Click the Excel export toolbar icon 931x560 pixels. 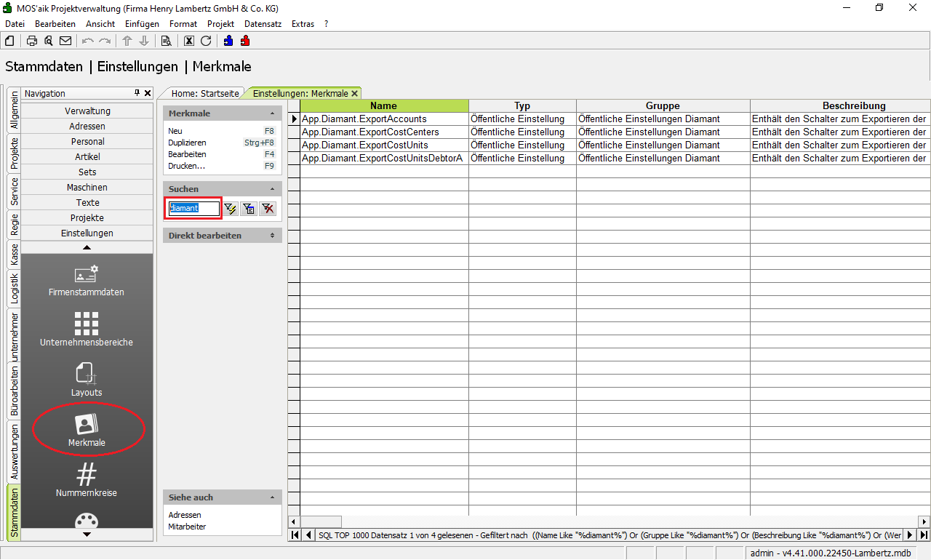tap(189, 41)
